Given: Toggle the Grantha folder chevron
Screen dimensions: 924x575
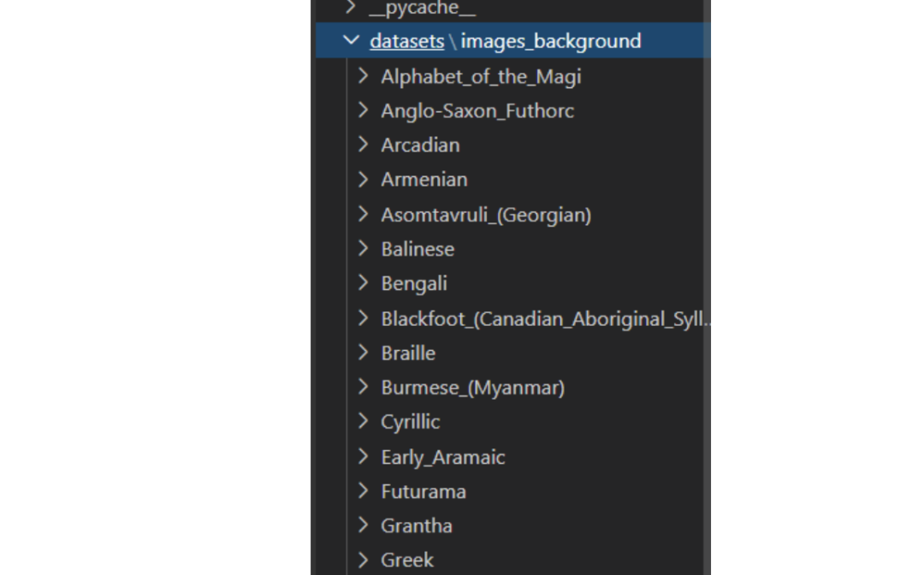Looking at the screenshot, I should [364, 525].
